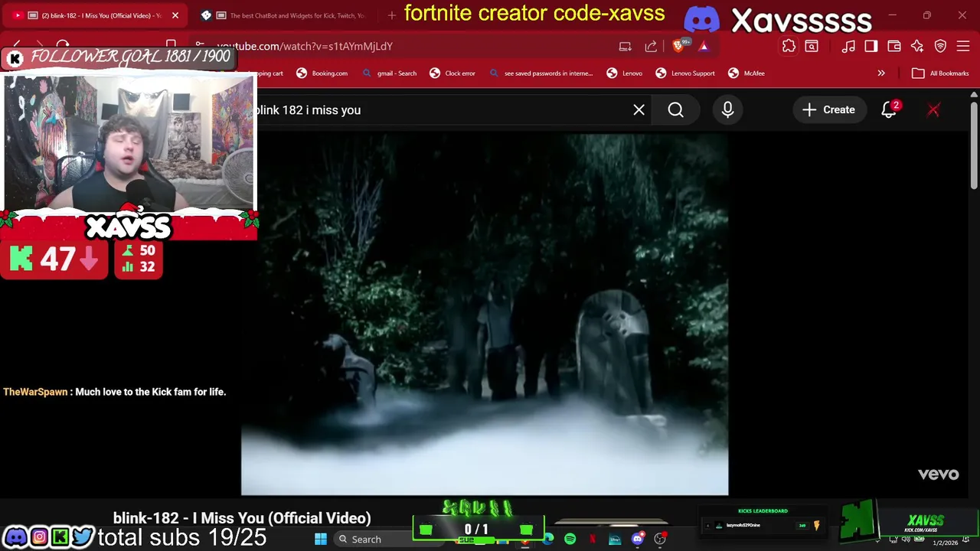Open the tab search icon in toolbar
This screenshot has width=980, height=551.
pos(812,46)
